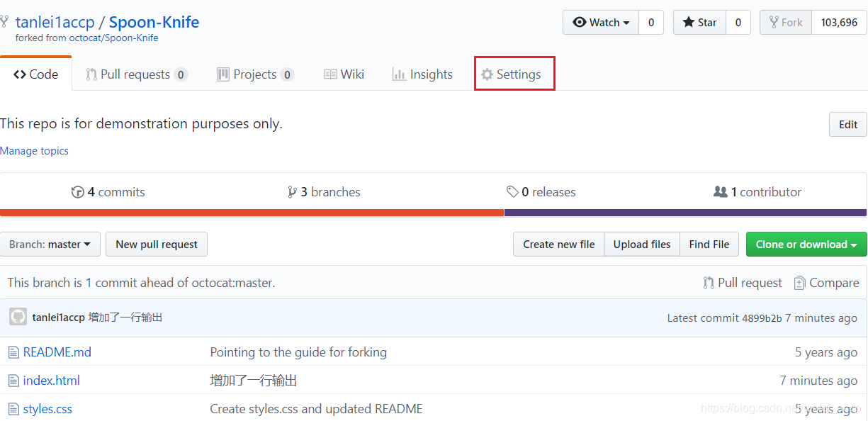Open commit 'Pointing to the guide for forking'

pyautogui.click(x=298, y=352)
